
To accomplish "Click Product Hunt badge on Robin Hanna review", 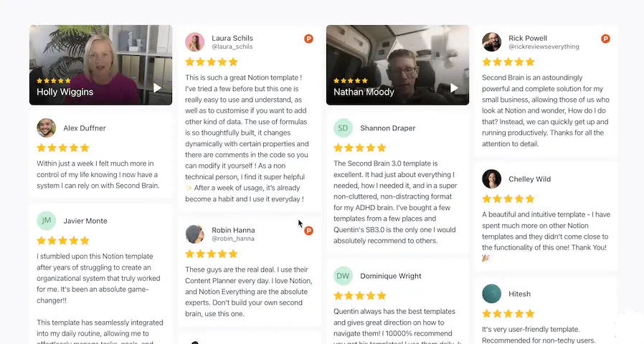I will click(x=308, y=231).
